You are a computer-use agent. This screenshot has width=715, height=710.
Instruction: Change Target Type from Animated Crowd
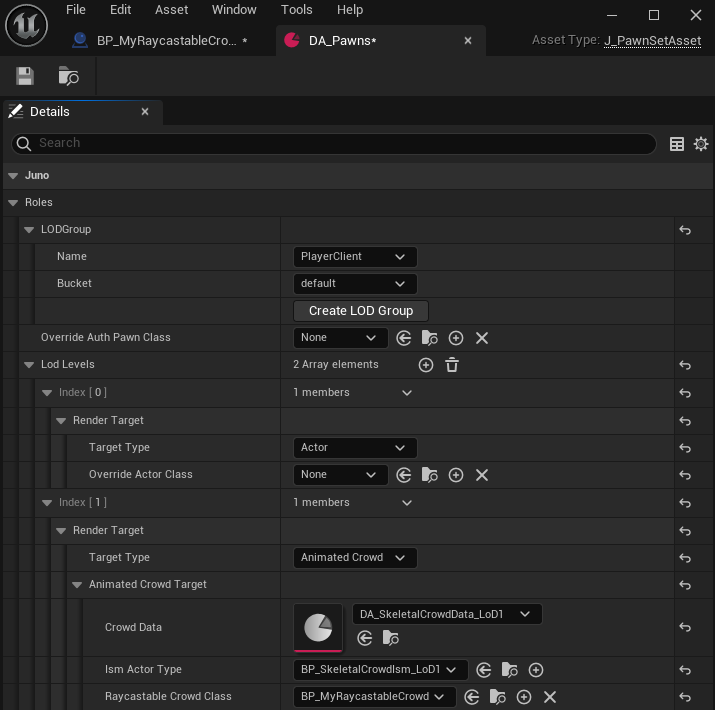click(x=354, y=558)
